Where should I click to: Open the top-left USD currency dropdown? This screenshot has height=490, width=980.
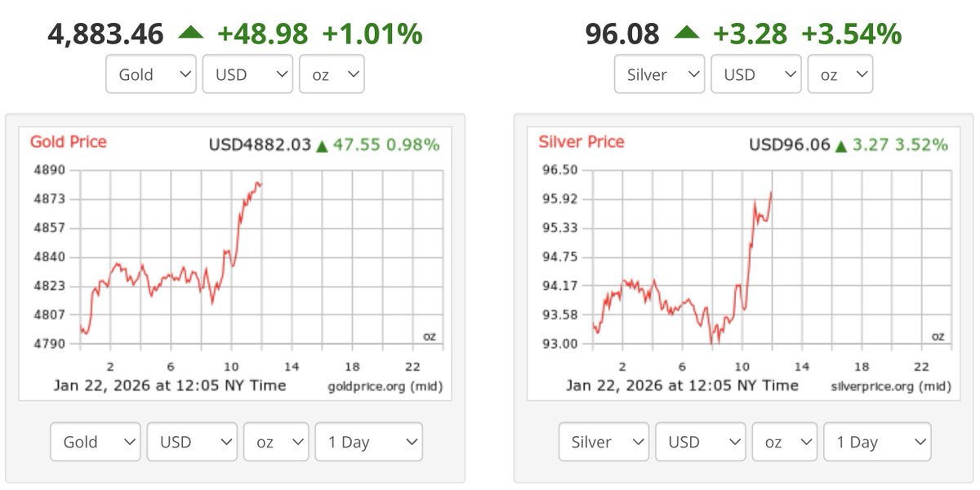pyautogui.click(x=247, y=74)
